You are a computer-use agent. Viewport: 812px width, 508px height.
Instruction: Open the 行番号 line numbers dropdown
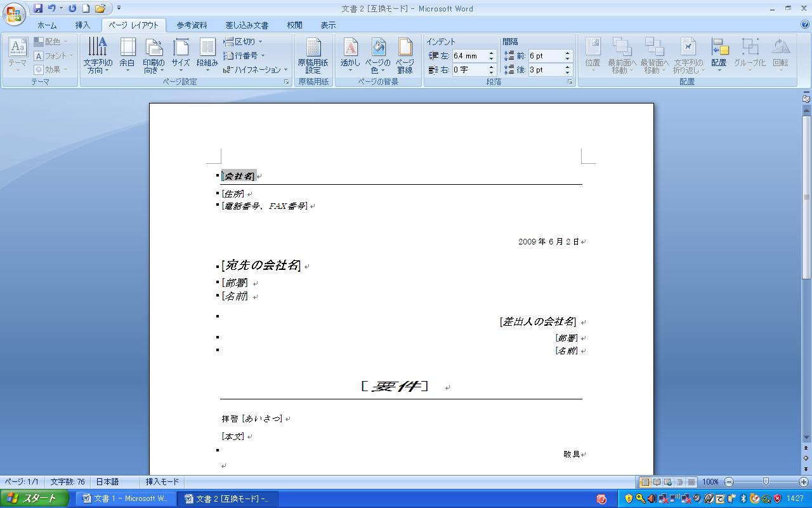point(244,56)
